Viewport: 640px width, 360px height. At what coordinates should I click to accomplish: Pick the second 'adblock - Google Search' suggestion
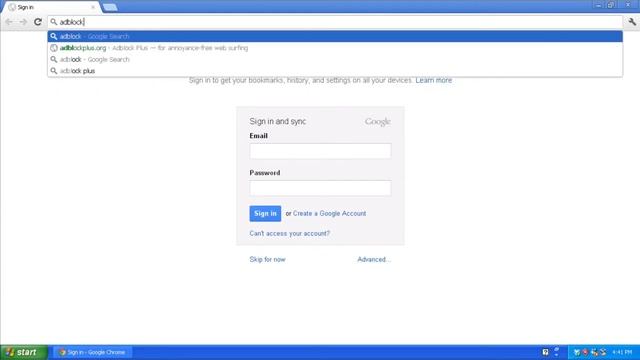tap(335, 59)
